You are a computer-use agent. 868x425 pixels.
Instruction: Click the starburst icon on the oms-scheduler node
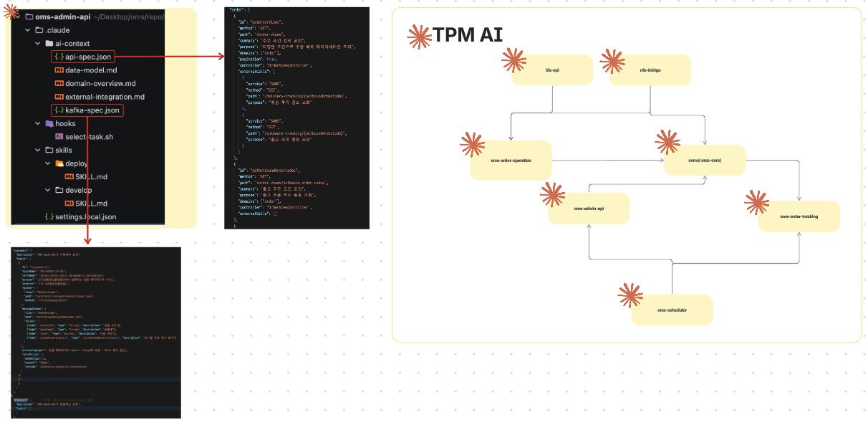coord(630,295)
